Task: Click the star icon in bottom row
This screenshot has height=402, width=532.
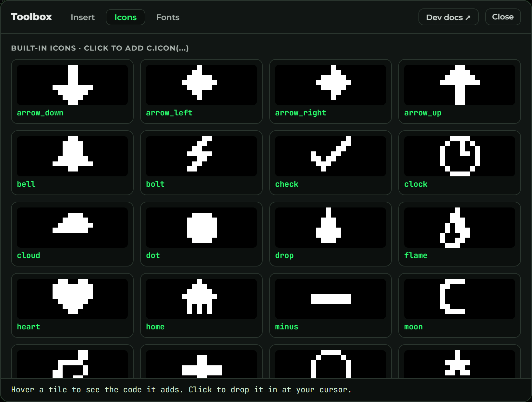Action: pyautogui.click(x=460, y=361)
